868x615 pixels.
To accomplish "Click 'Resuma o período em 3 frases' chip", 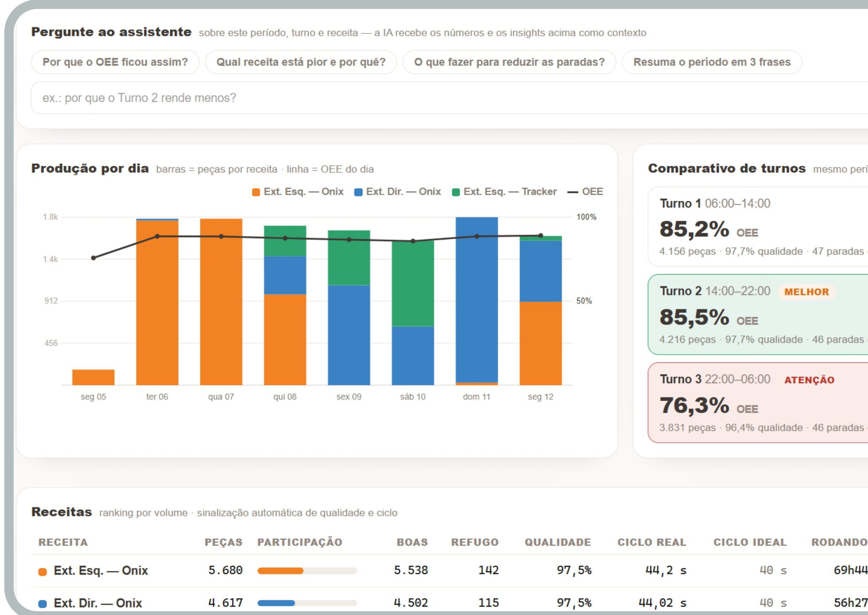I will tap(712, 62).
